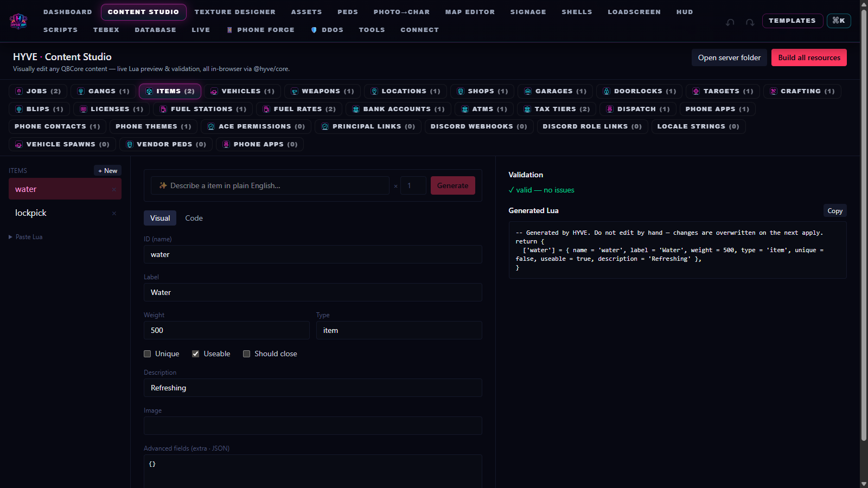
Task: Open the Crafting (1) category
Action: pos(802,91)
